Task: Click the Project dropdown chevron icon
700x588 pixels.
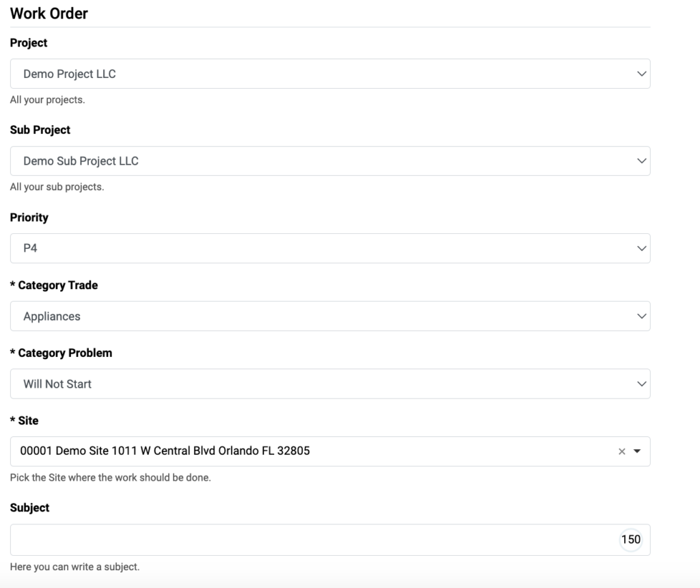Action: pos(641,74)
